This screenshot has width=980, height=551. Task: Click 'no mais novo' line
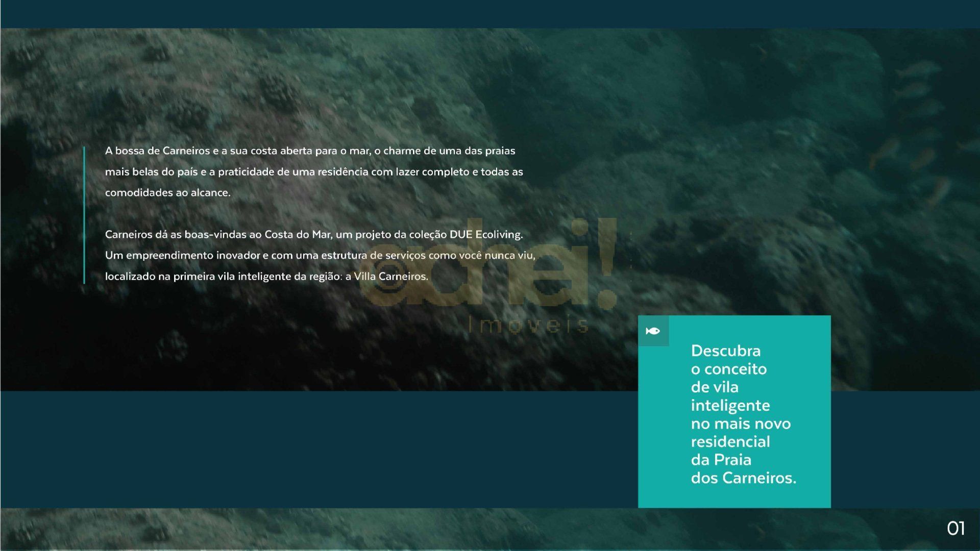click(740, 423)
